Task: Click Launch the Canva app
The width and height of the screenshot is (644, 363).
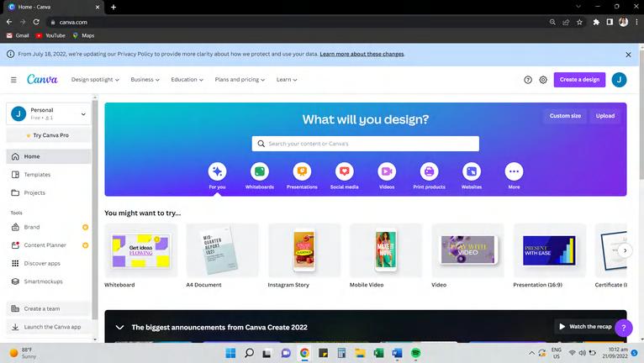Action: 49,327
